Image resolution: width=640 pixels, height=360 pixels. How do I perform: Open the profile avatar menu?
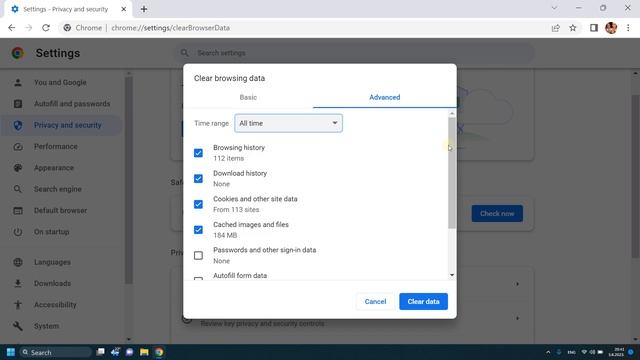(x=611, y=28)
